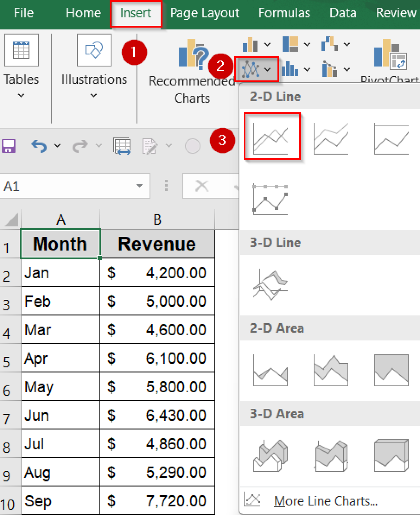Image resolution: width=420 pixels, height=515 pixels.
Task: Switch to the Formulas ribbon tab
Action: [x=284, y=13]
